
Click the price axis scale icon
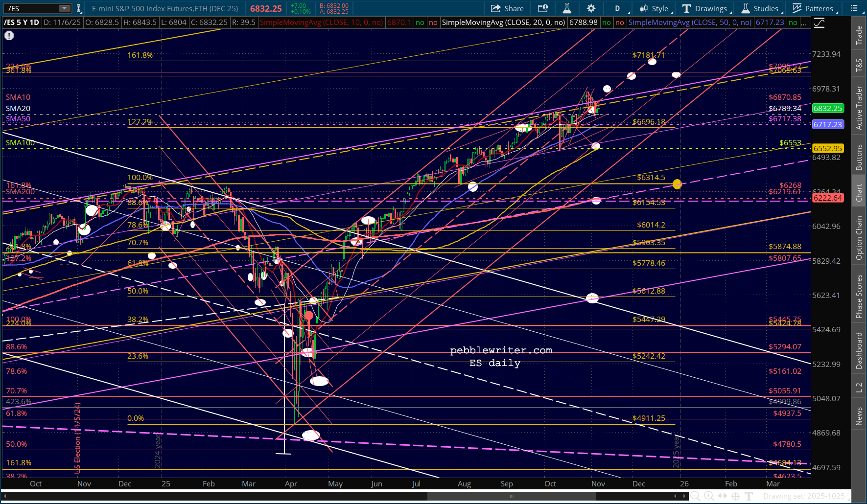(819, 23)
